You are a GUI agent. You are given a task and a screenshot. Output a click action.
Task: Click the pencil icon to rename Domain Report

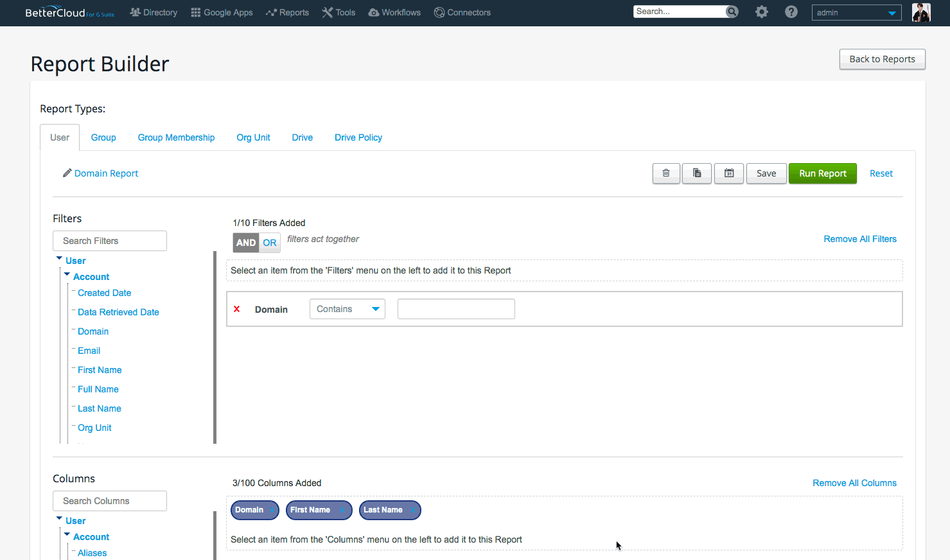point(67,173)
